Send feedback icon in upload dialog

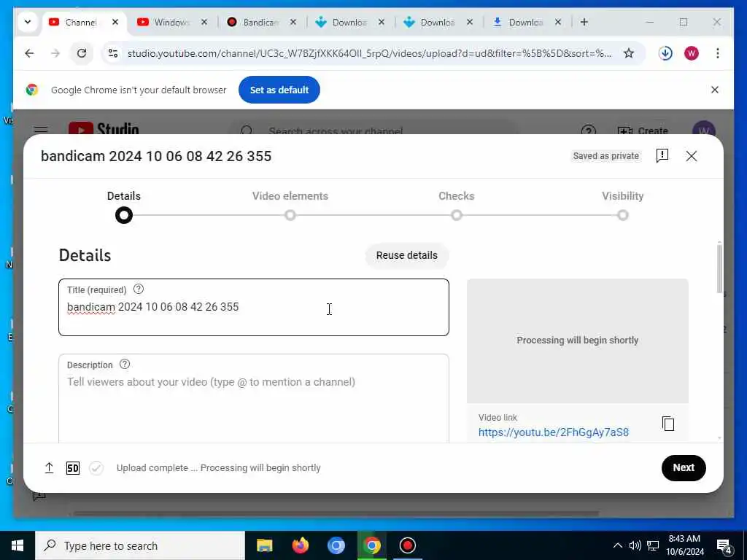click(x=662, y=156)
